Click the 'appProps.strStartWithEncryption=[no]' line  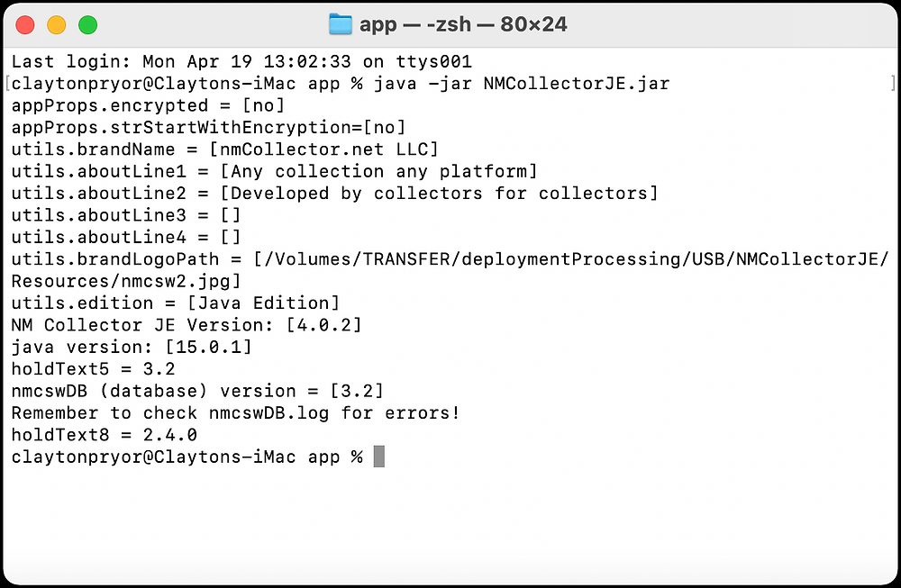[x=209, y=128]
